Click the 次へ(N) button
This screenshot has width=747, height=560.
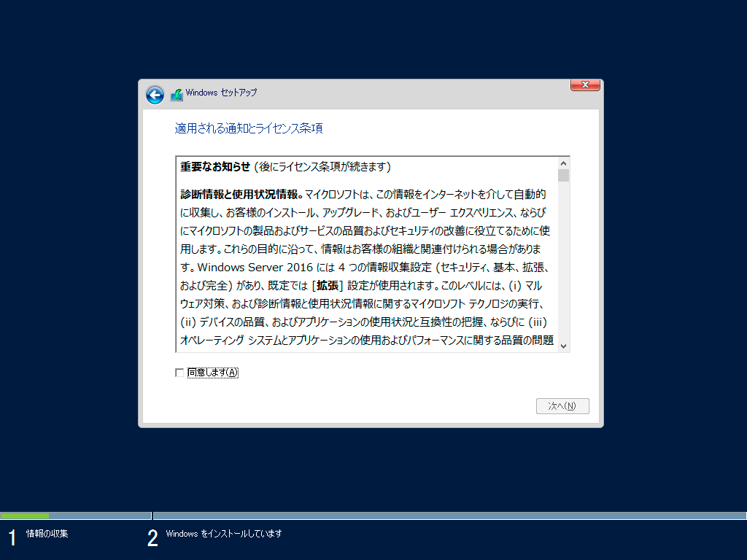point(562,406)
